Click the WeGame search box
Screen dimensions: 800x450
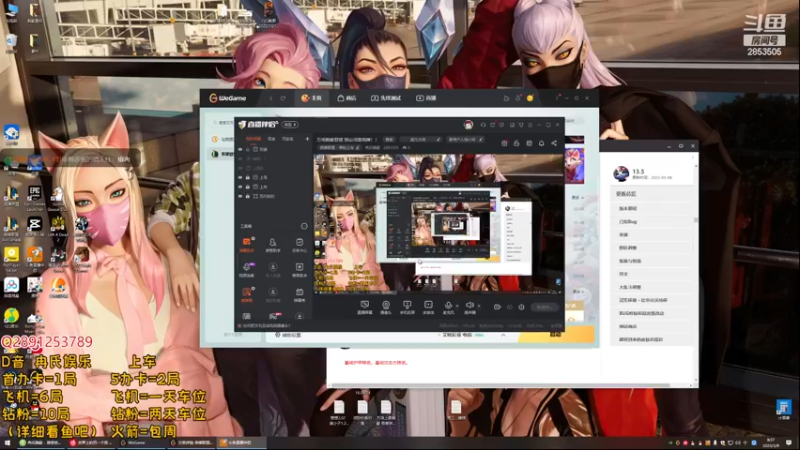pyautogui.click(x=223, y=122)
